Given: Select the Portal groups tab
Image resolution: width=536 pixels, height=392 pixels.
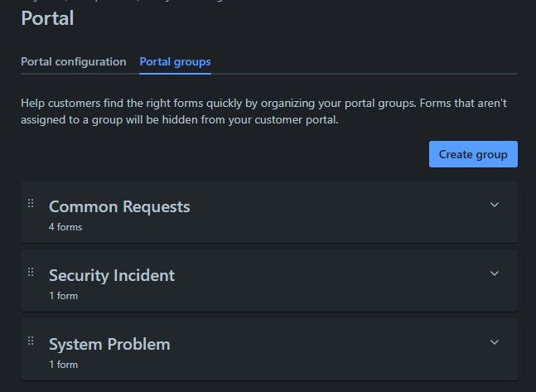Looking at the screenshot, I should click(x=175, y=62).
